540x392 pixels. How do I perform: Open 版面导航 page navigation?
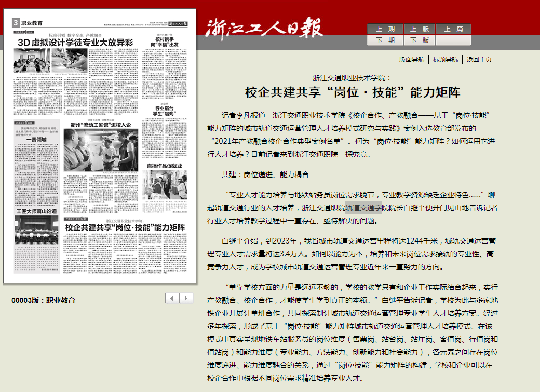tap(411, 59)
